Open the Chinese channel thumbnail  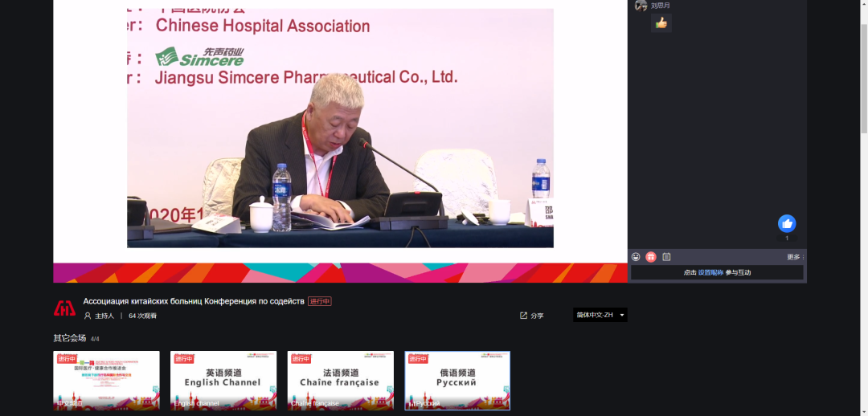(x=106, y=381)
